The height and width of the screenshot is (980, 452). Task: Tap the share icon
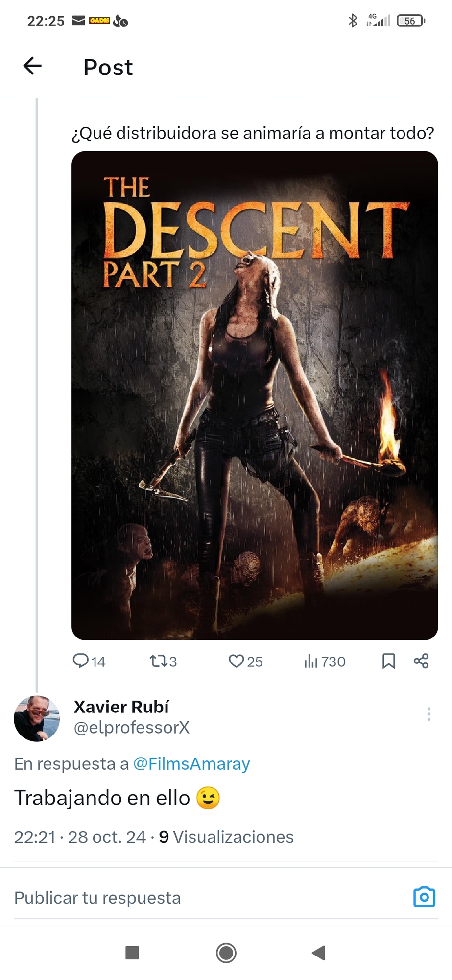421,661
